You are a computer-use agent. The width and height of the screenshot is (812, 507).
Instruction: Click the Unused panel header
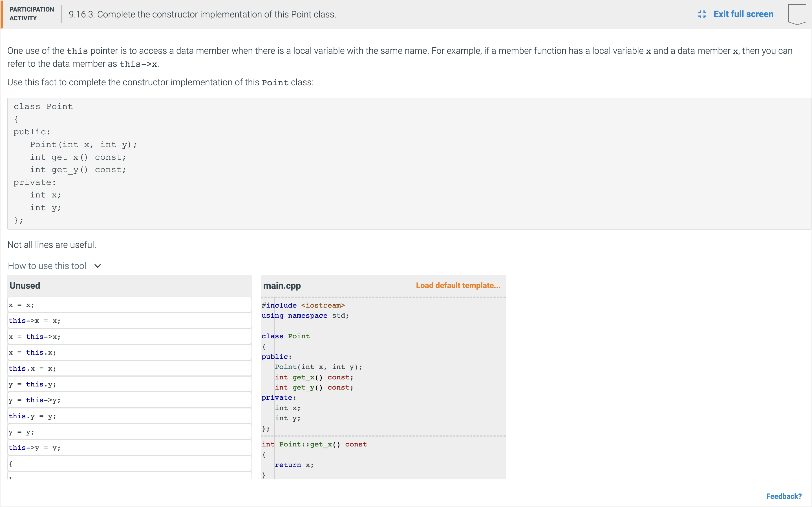25,286
